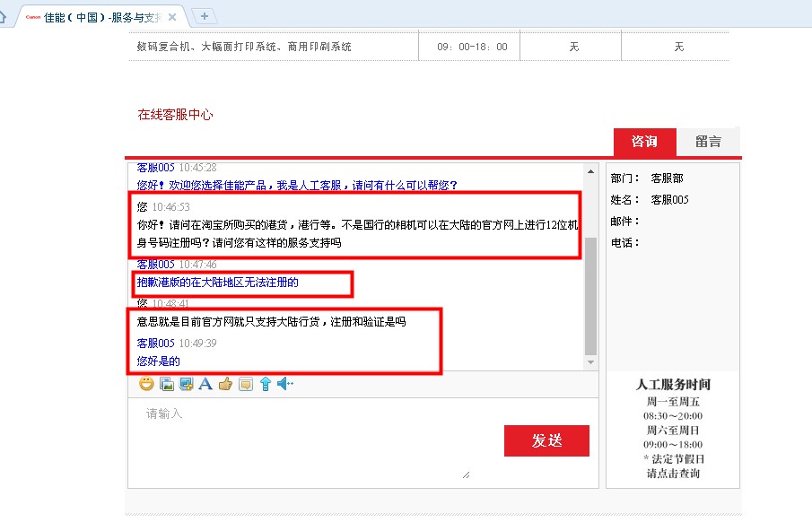Click the 电话: label
812x531 pixels.
(x=625, y=243)
